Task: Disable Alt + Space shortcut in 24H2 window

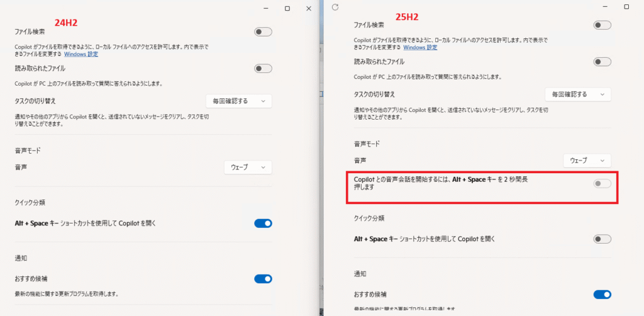Action: tap(263, 223)
